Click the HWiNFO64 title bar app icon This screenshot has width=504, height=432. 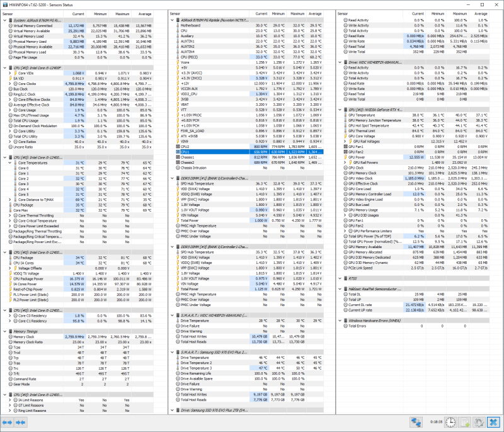click(5, 5)
